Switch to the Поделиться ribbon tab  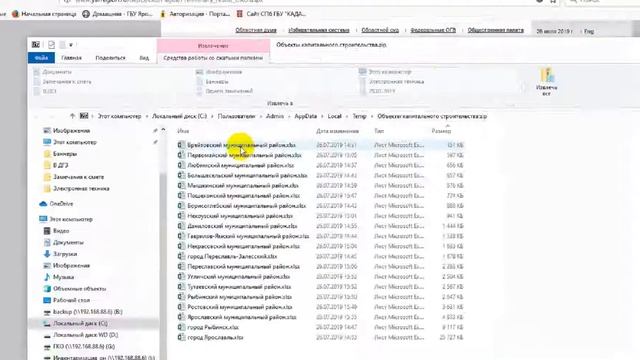coord(110,58)
